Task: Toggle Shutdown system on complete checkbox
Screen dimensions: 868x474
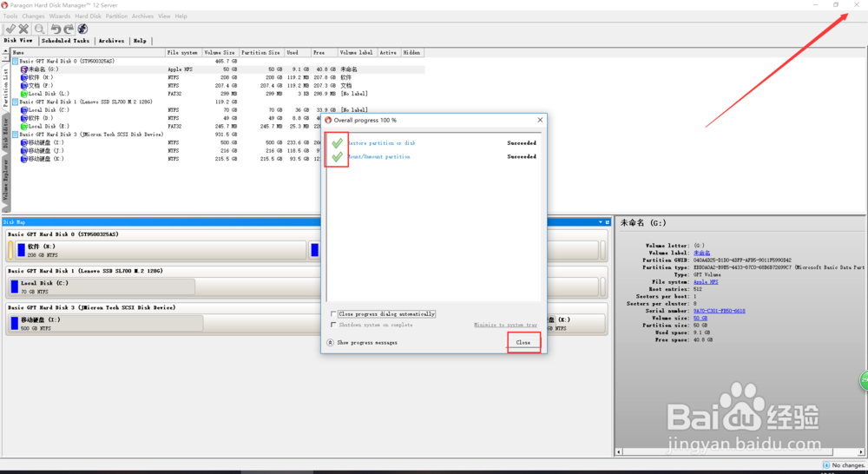Action: click(x=333, y=325)
